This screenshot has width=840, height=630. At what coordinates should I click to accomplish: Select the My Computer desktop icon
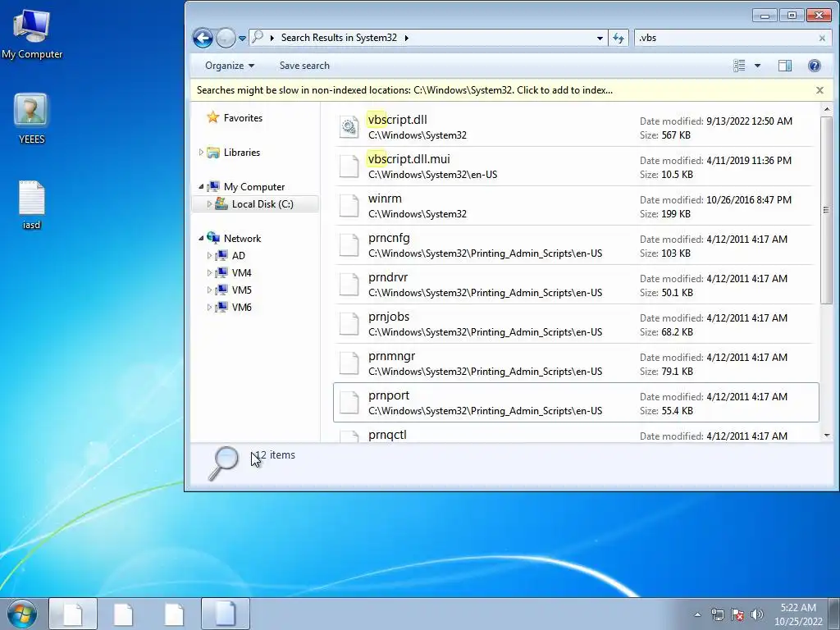point(32,34)
